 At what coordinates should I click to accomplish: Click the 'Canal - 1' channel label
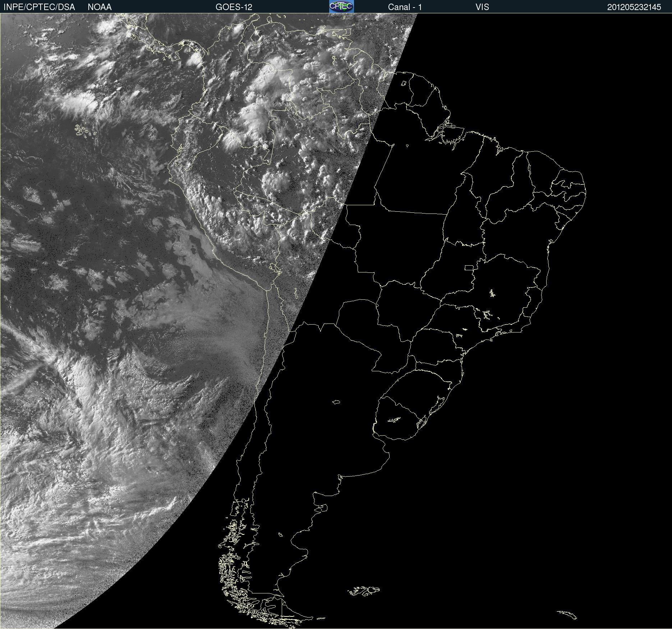pyautogui.click(x=405, y=7)
